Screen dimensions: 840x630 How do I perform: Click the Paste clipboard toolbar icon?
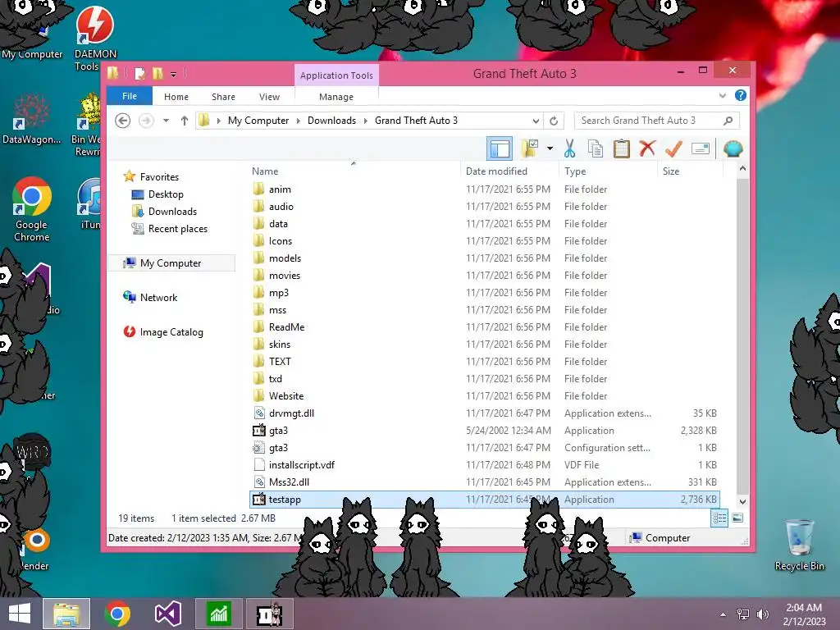(x=622, y=148)
